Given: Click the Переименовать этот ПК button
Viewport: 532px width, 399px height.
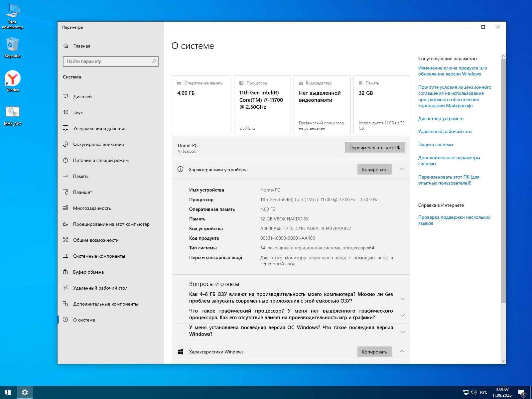Looking at the screenshot, I should 375,148.
